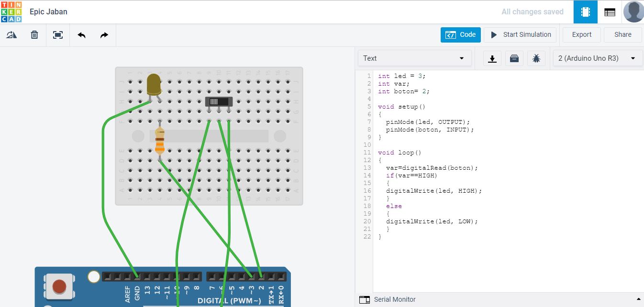Click on 'void setup()' in the code
Image resolution: width=644 pixels, height=307 pixels.
(401, 107)
